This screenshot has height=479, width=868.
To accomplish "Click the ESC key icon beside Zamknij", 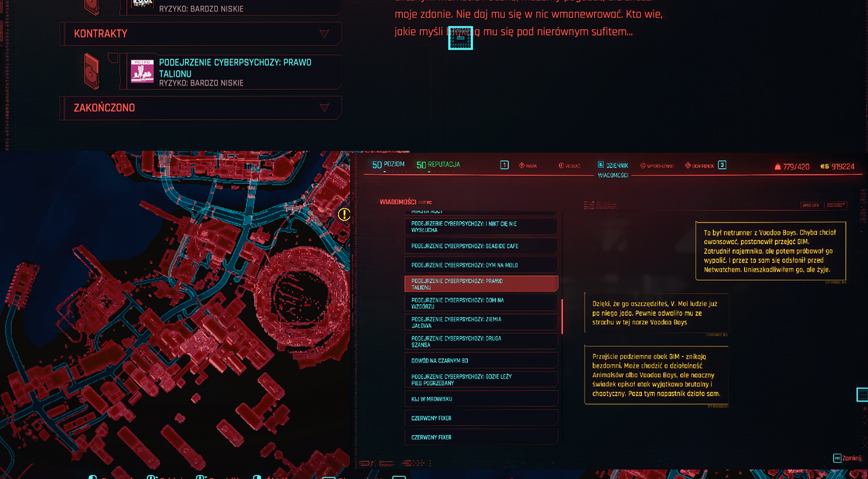I will tap(837, 458).
